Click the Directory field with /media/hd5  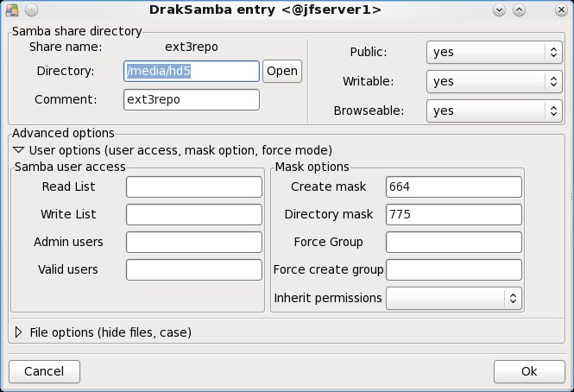[192, 71]
